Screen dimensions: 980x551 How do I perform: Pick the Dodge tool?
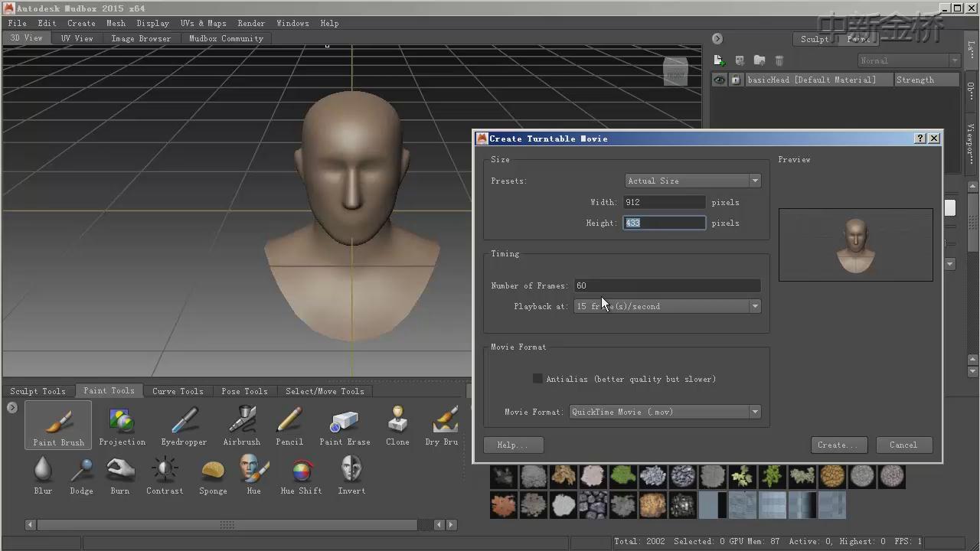tap(81, 474)
